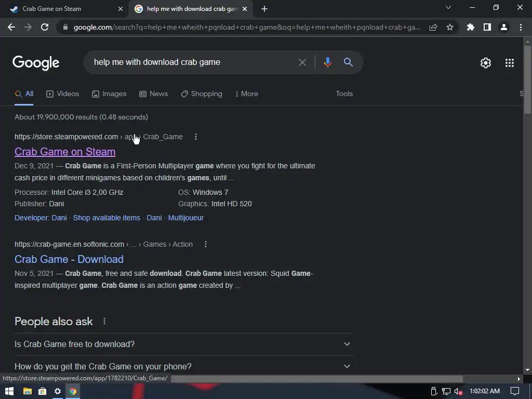Select the All results tab

pos(24,94)
